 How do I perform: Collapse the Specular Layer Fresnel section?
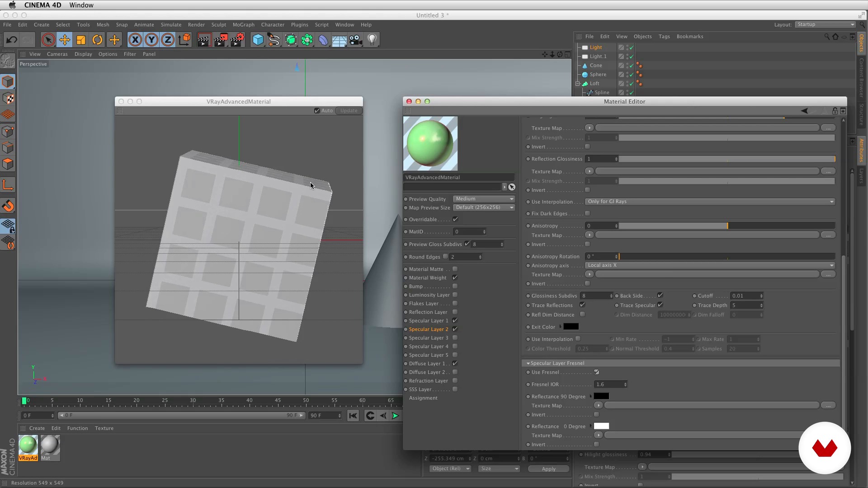528,363
